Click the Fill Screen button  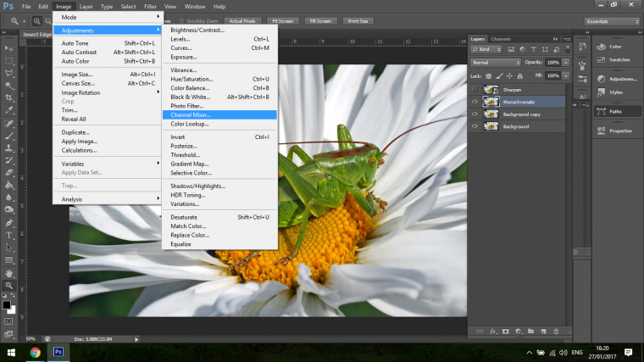320,21
